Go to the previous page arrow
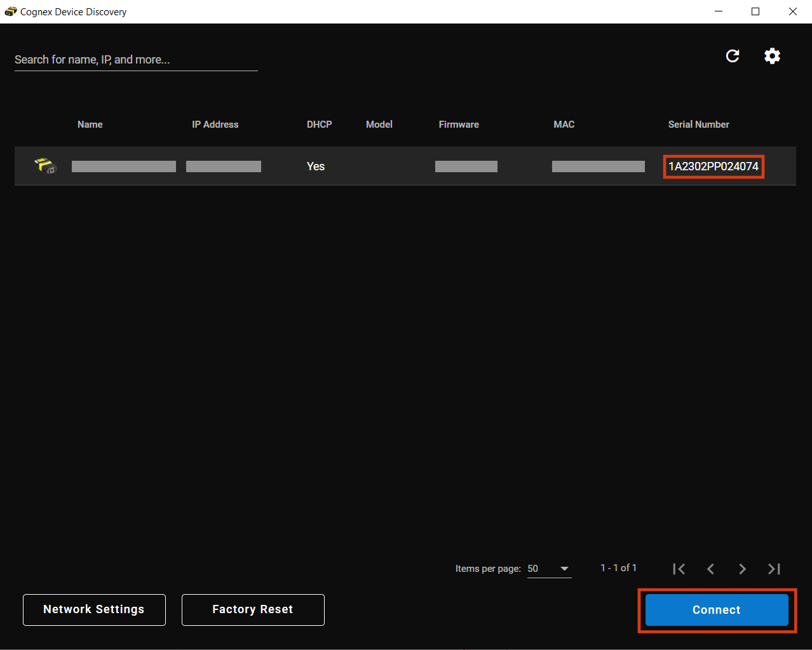Screen dimensions: 812x650 [710, 569]
